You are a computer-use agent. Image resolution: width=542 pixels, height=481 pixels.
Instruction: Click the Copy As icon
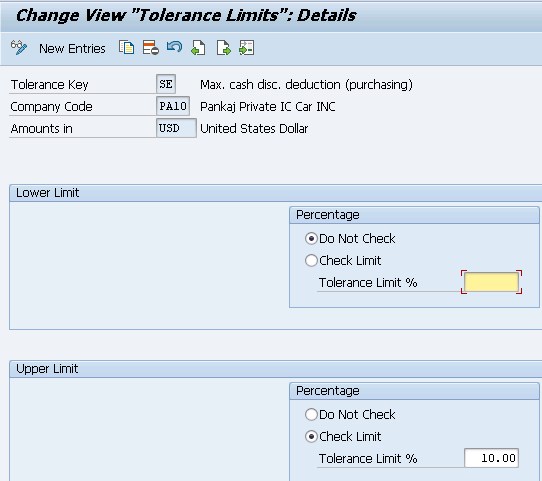pos(127,48)
